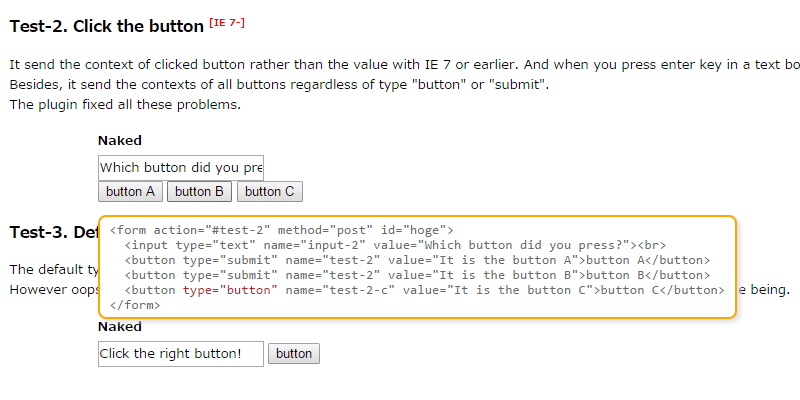Select the "Naked" label above button A
The height and width of the screenshot is (400, 800).
click(120, 140)
